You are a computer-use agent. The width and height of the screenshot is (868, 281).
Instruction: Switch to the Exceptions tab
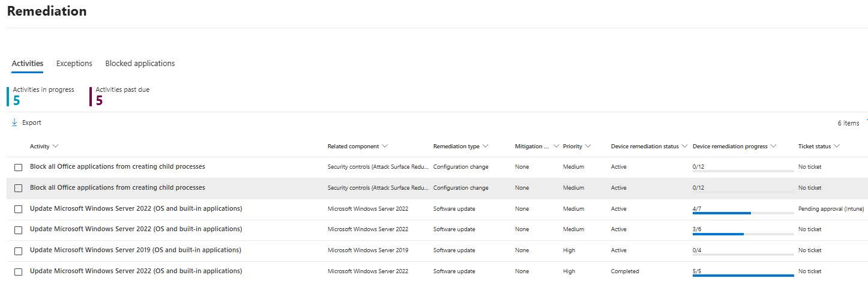(x=74, y=63)
